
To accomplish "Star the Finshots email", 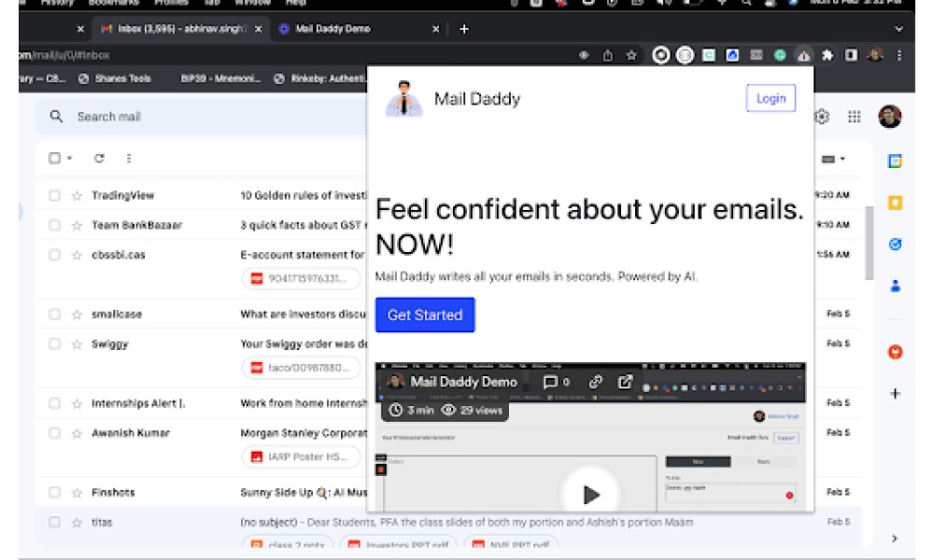I will [x=77, y=493].
